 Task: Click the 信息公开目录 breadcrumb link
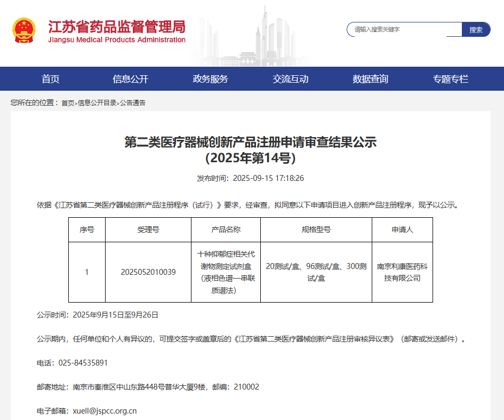[x=97, y=103]
